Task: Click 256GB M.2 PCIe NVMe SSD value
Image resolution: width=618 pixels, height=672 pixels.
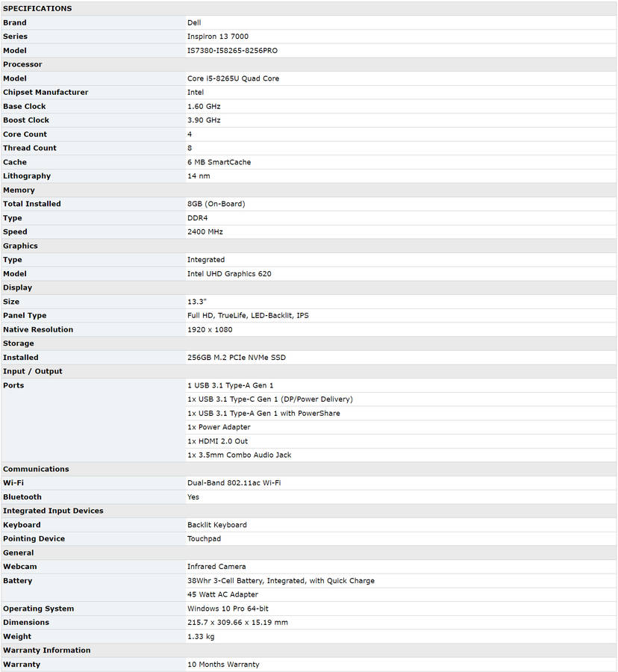Action: pyautogui.click(x=236, y=358)
